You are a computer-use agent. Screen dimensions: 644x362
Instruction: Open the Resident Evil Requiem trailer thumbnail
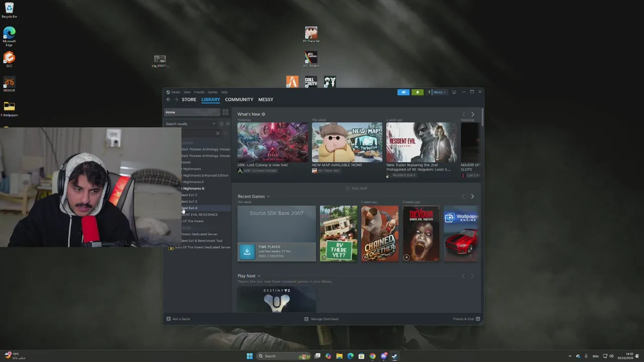coord(422,142)
